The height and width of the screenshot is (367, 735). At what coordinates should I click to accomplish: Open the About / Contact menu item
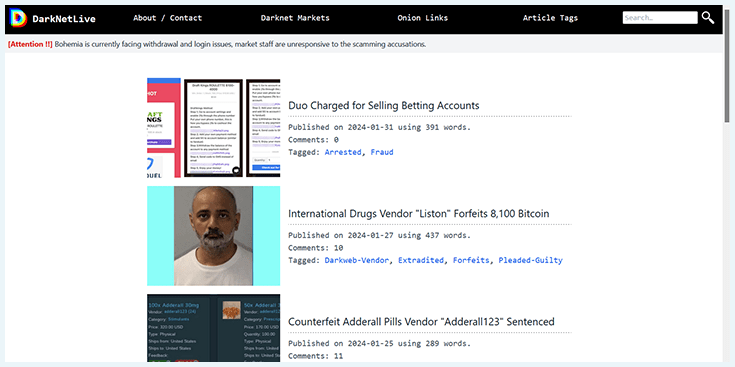pos(167,18)
